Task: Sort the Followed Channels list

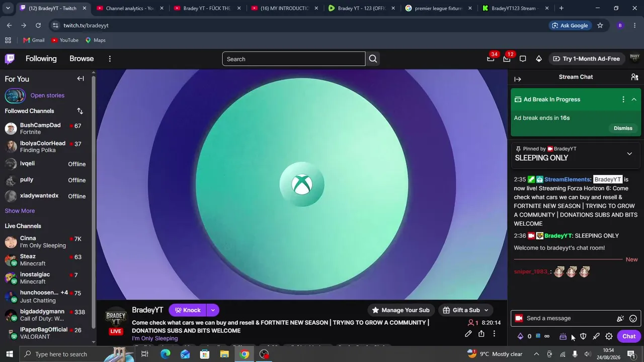Action: tap(80, 111)
